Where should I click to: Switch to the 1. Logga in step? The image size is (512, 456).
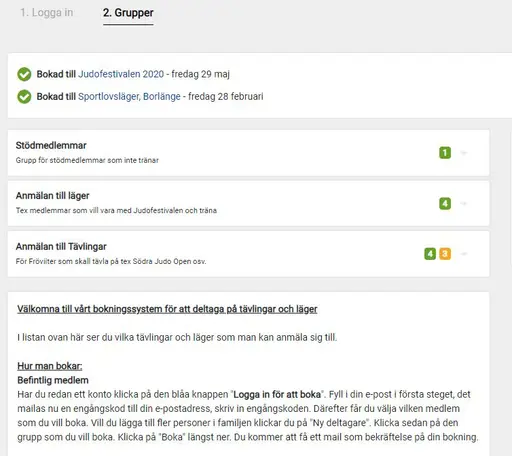47,13
